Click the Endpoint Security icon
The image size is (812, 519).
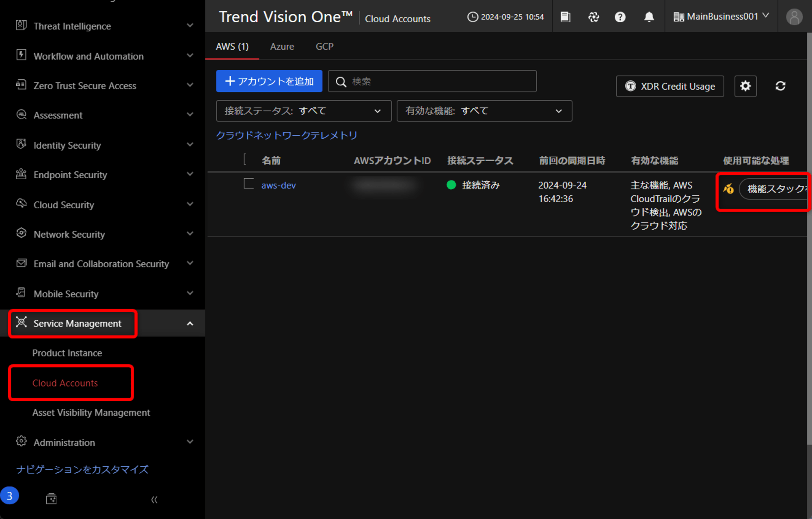[x=21, y=174]
